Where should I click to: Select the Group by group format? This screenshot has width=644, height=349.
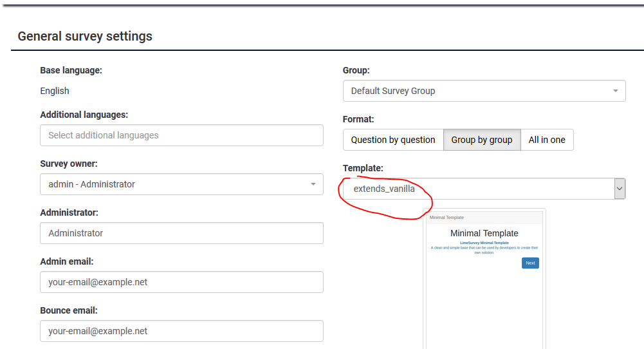tap(482, 140)
